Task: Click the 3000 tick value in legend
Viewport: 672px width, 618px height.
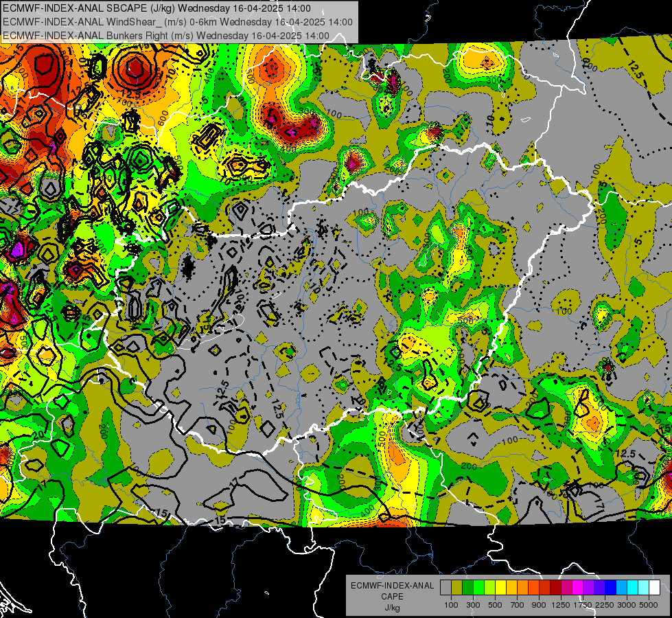Action: 627,605
